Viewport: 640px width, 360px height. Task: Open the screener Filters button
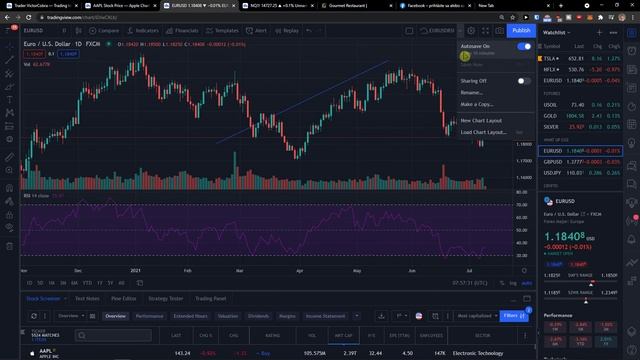[x=514, y=316]
